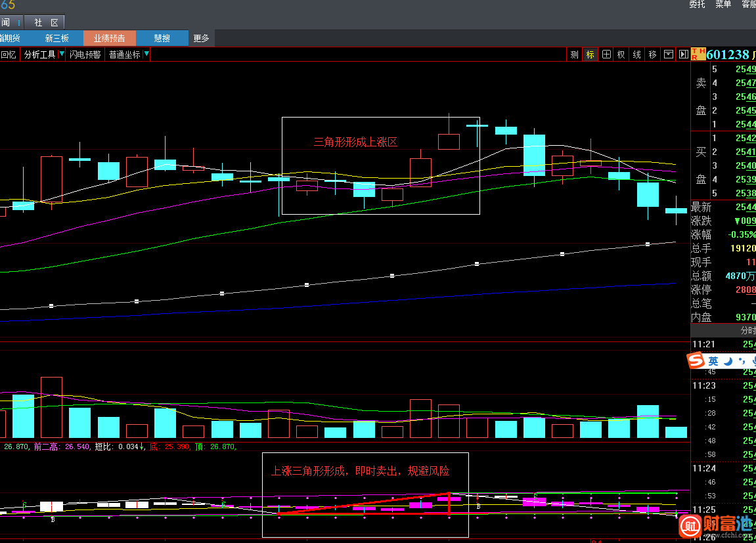Click the 内盘 row
756x543 pixels.
coord(723,317)
